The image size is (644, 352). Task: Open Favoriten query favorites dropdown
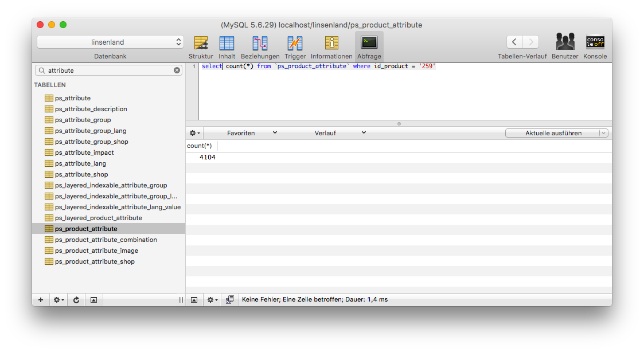tap(252, 133)
